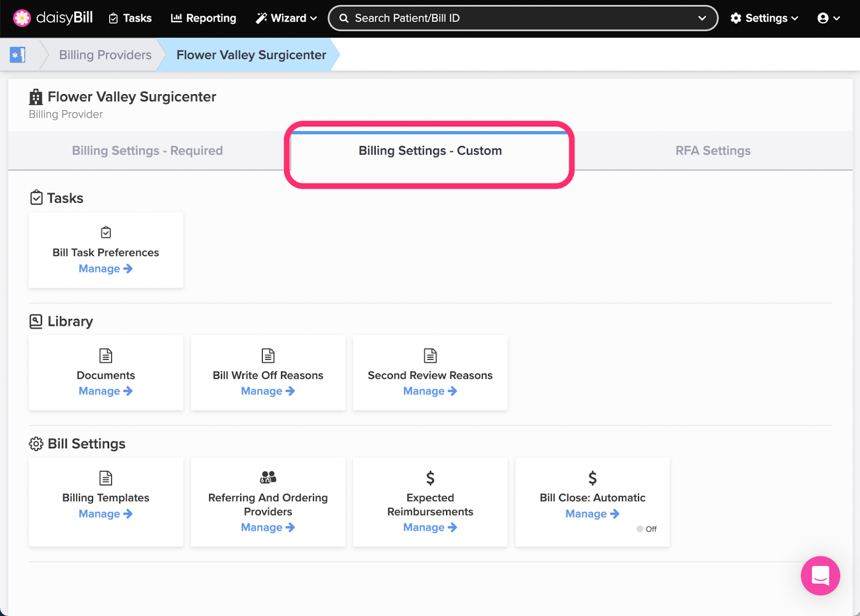Viewport: 860px width, 616px height.
Task: Select Billing Settings - Custom tab
Action: (430, 151)
